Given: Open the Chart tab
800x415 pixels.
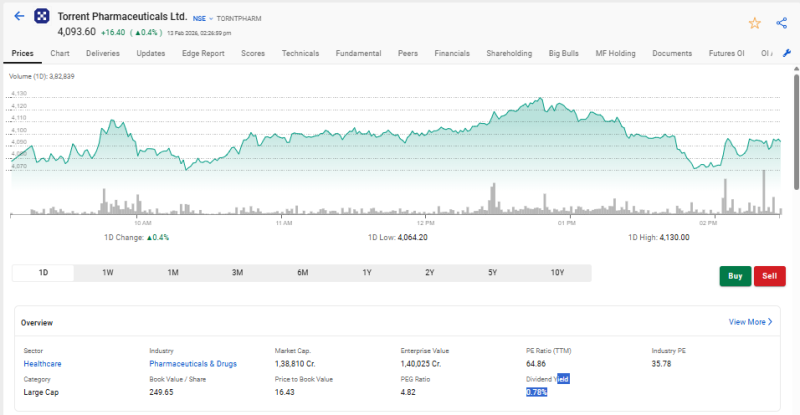Looking at the screenshot, I should click(x=60, y=53).
